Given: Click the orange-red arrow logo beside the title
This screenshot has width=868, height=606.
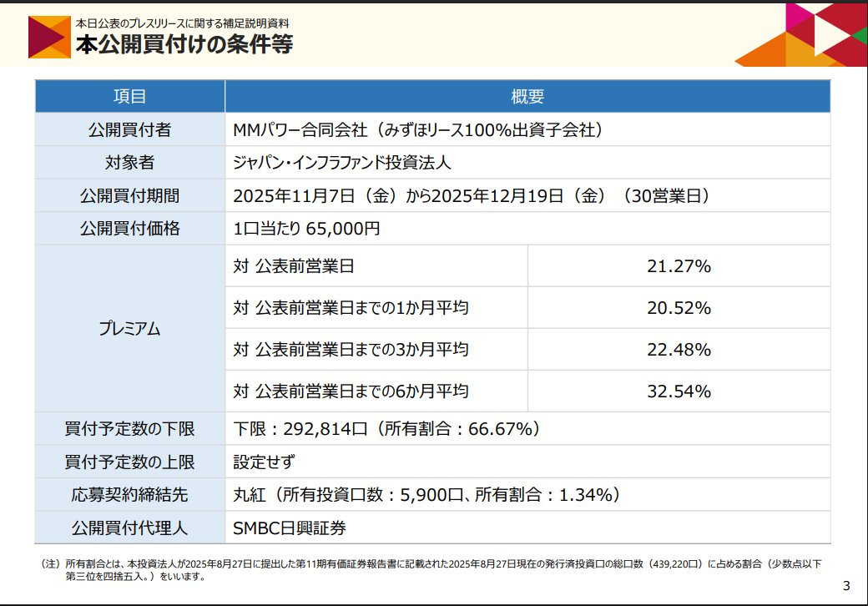Looking at the screenshot, I should pos(49,37).
